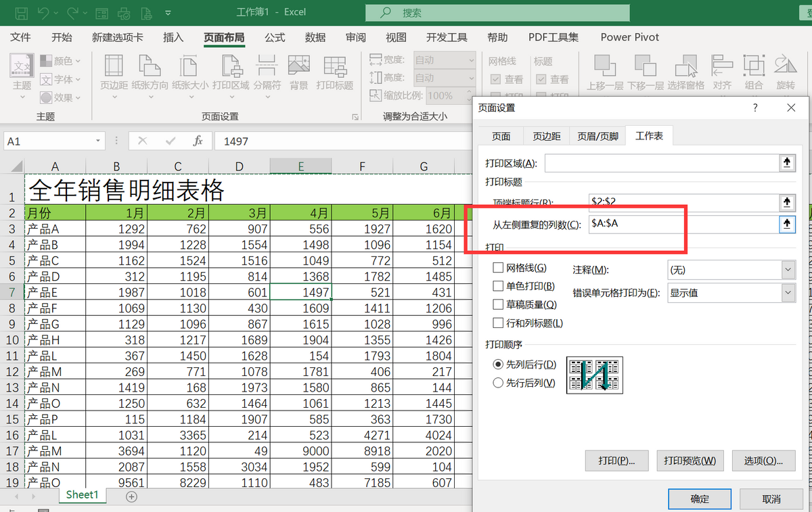Collapse dialog button beside left repeat columns field

click(787, 225)
